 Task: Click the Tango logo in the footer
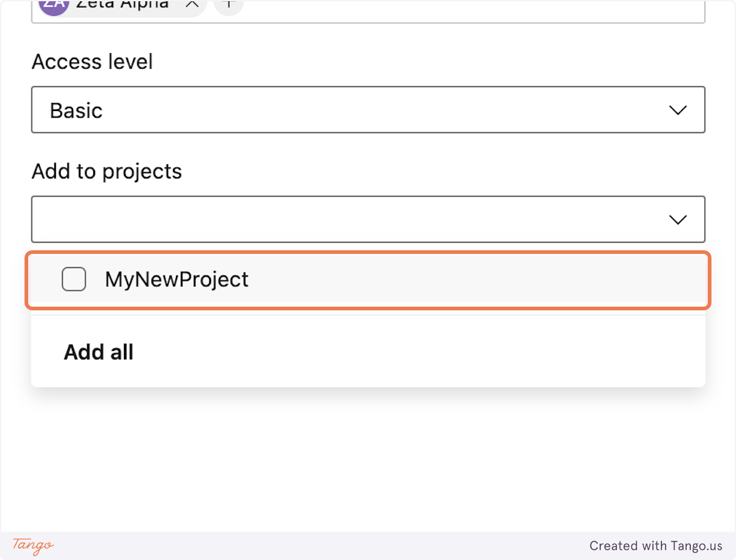33,546
